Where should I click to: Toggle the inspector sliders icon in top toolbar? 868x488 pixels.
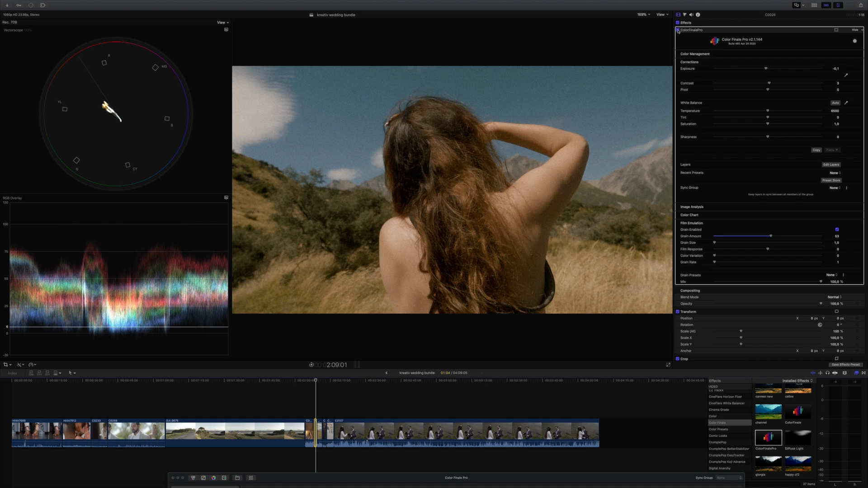[x=838, y=5]
